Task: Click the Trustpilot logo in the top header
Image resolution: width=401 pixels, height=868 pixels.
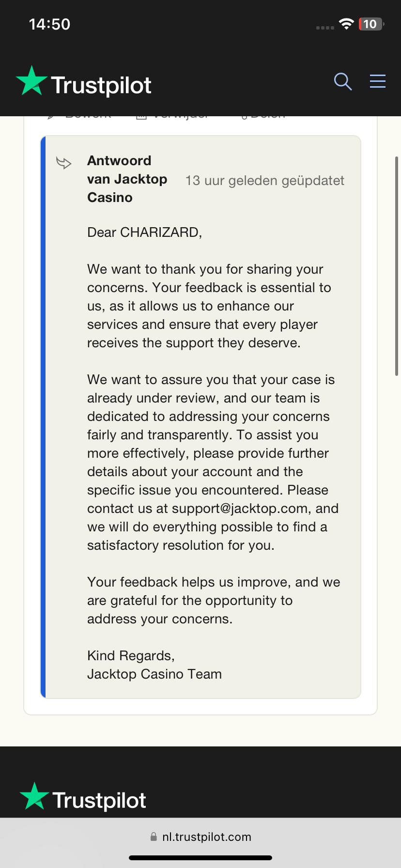Action: tap(84, 83)
